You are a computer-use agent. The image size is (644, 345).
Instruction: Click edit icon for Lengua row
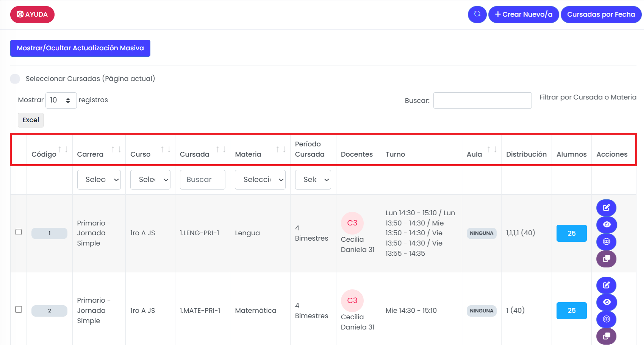(606, 208)
